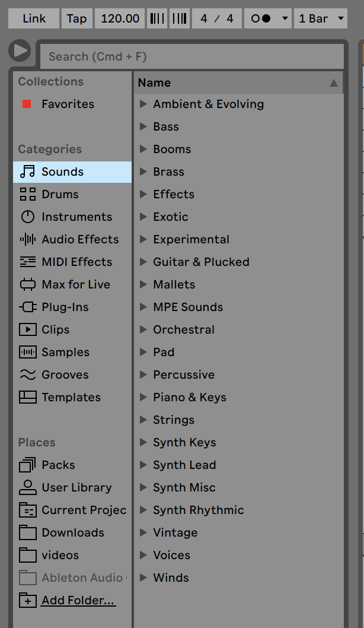The height and width of the screenshot is (628, 364).
Task: Open User Library in Places
Action: 76,487
